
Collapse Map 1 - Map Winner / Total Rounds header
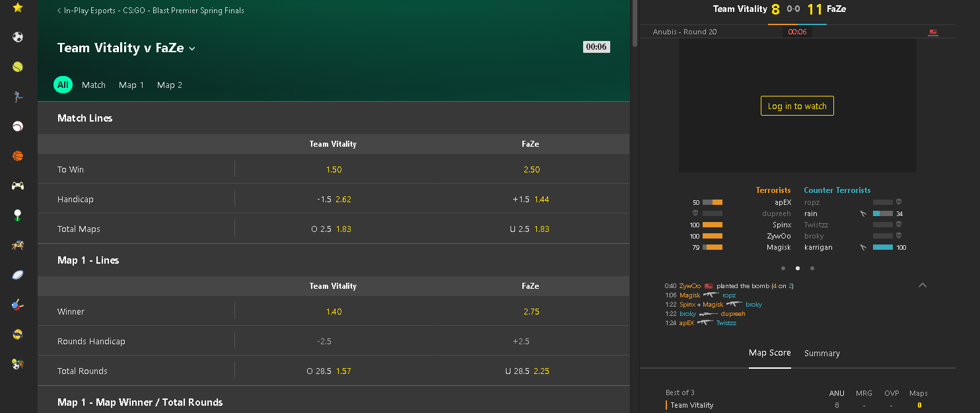click(x=333, y=401)
